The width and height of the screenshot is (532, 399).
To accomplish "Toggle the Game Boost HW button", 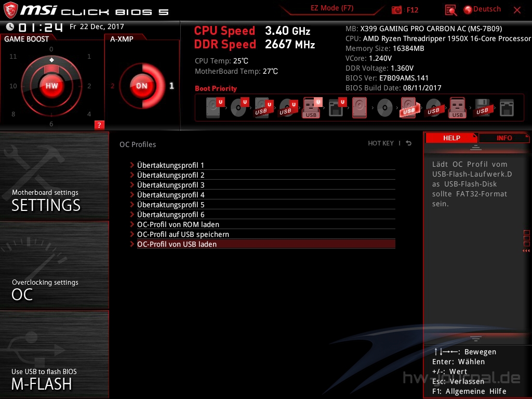I will point(51,86).
